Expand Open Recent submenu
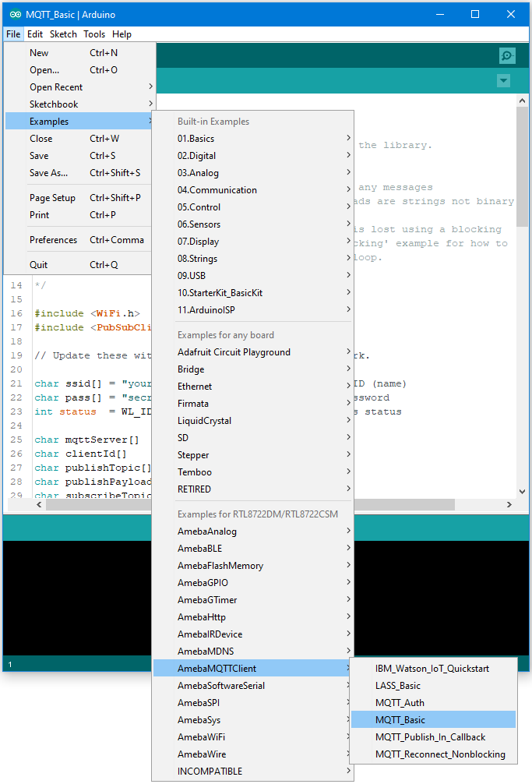 pos(79,87)
